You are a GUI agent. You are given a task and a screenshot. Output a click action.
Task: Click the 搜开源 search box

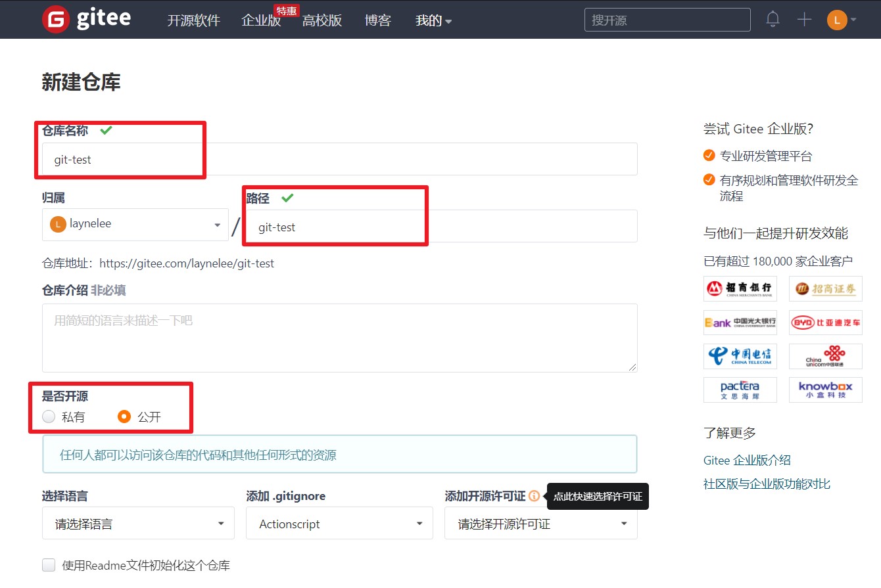tap(667, 20)
